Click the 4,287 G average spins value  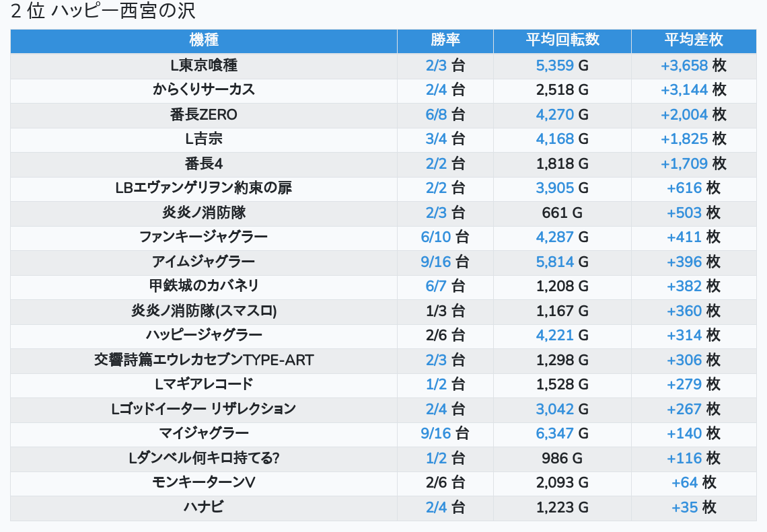click(562, 237)
